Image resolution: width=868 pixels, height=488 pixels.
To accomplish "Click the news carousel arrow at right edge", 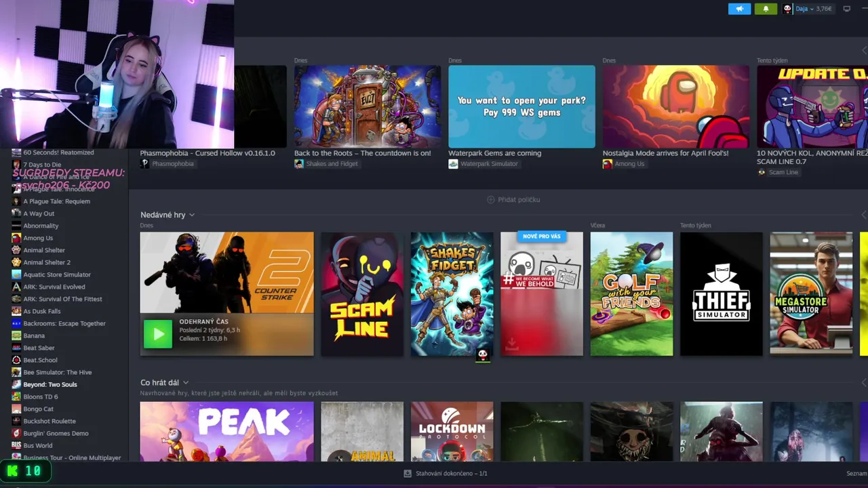I will [864, 51].
